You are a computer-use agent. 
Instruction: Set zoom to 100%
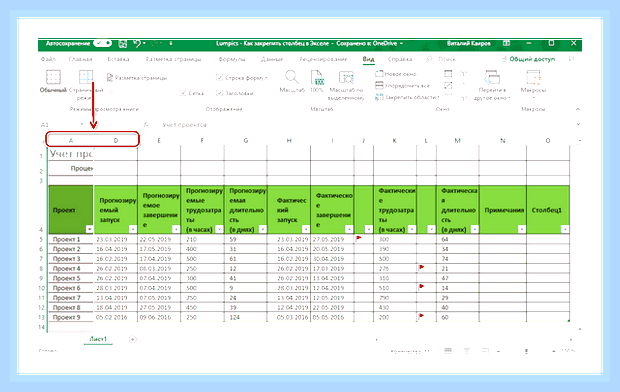317,81
